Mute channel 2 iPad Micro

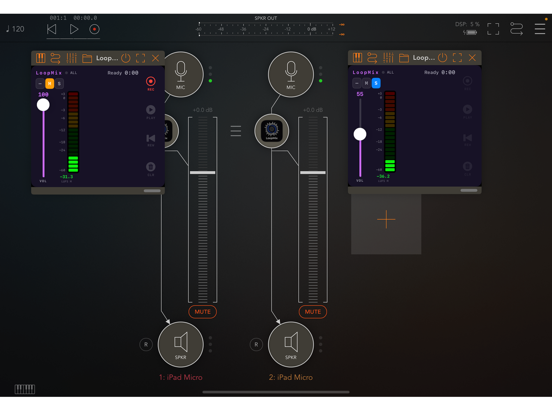[313, 312]
